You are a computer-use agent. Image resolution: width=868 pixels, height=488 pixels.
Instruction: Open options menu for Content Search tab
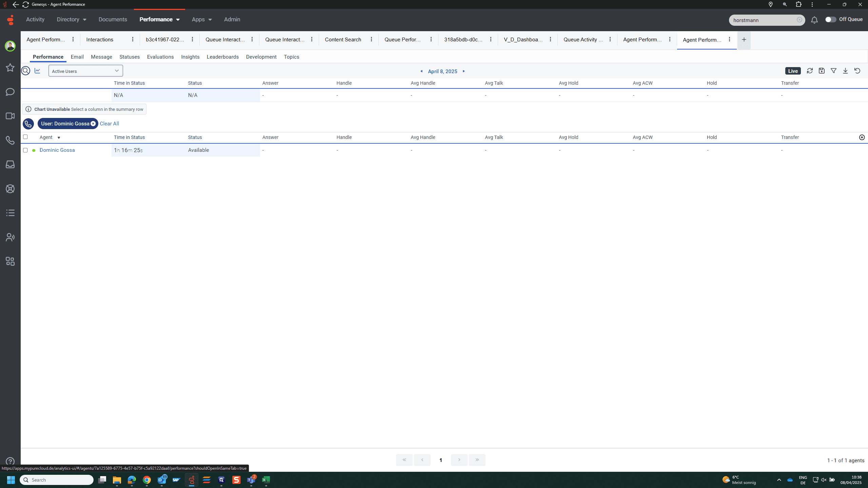point(371,40)
